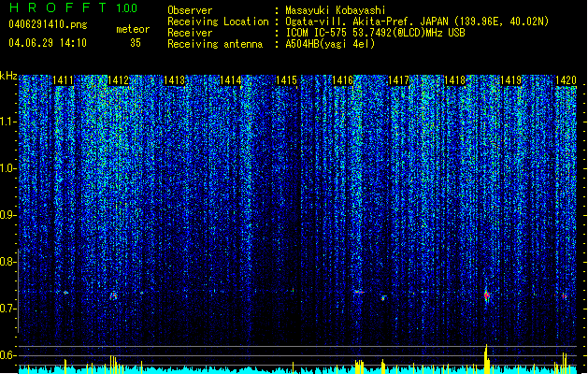Click the 1411 time marker
588x374 pixels.
[x=63, y=80]
